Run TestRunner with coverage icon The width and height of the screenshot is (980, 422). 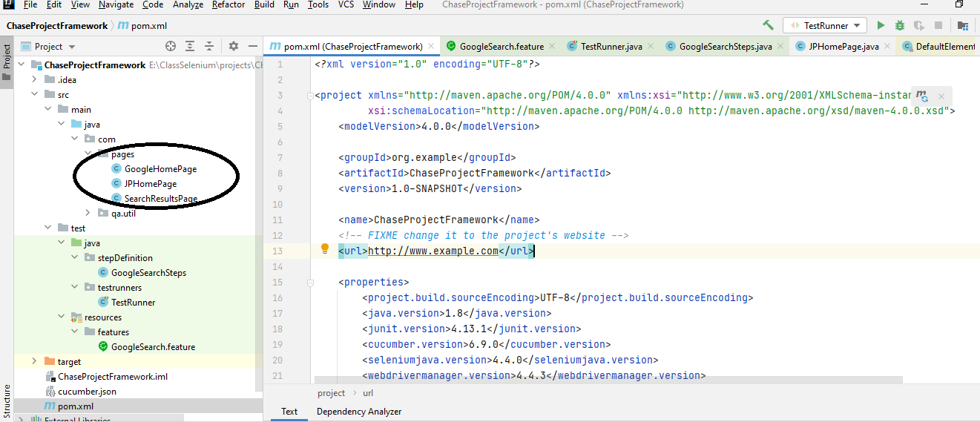(919, 25)
